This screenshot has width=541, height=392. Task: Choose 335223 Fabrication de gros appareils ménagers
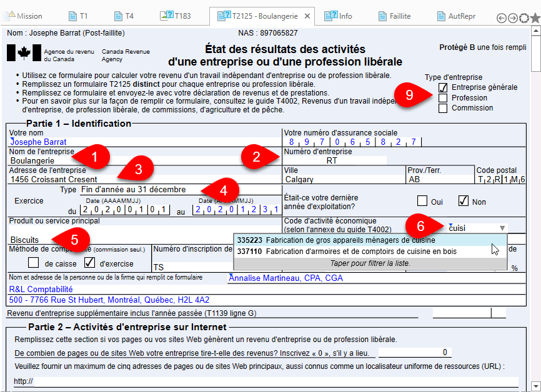370,240
